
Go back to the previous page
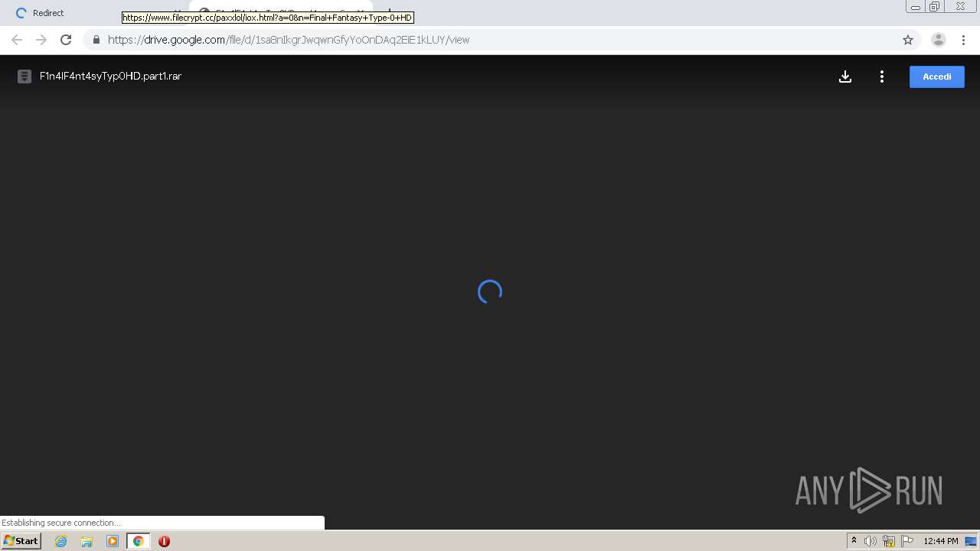tap(17, 40)
